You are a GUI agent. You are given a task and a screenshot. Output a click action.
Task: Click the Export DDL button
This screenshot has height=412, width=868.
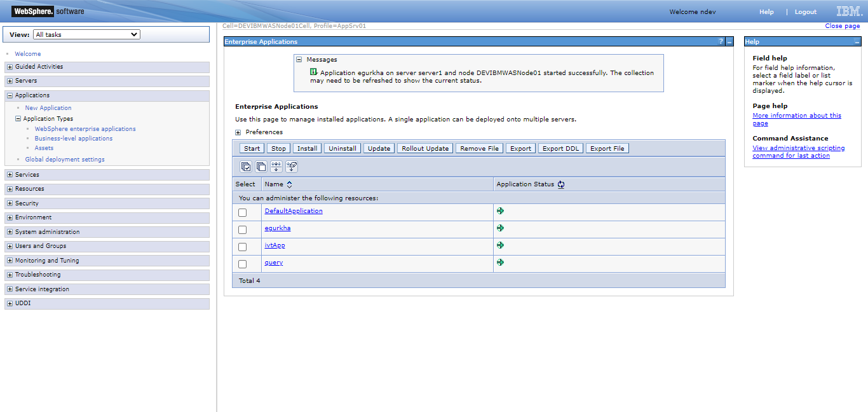tap(561, 148)
